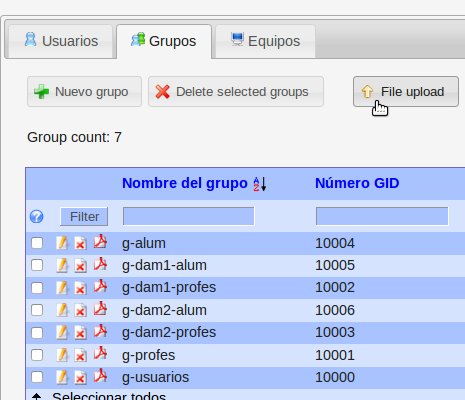
Task: Click the Seleccionar todos link
Action: (109, 396)
